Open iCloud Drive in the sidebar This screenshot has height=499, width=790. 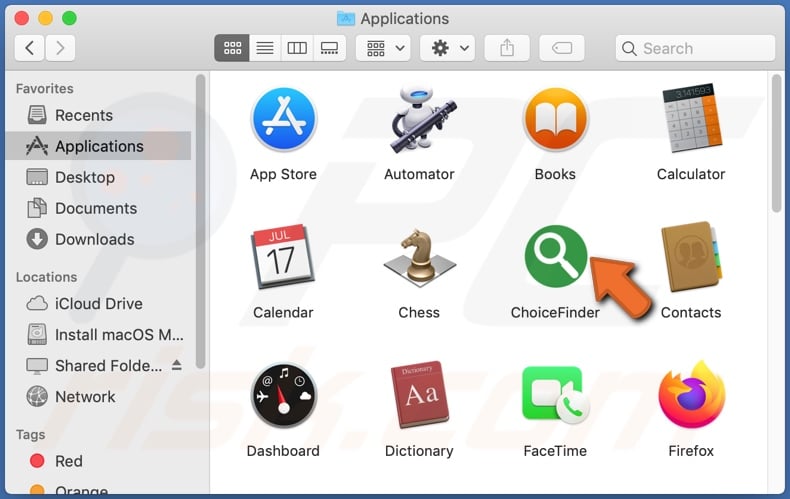[98, 304]
